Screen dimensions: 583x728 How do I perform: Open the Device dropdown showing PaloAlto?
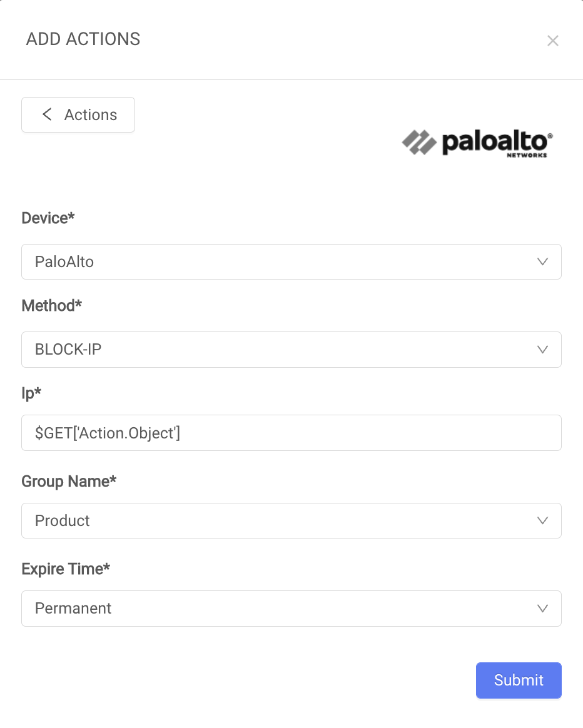coord(291,262)
